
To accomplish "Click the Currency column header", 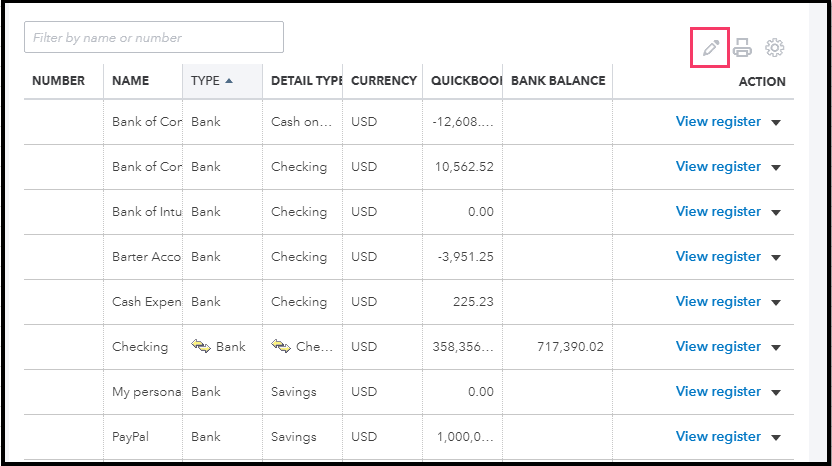I will pyautogui.click(x=384, y=81).
